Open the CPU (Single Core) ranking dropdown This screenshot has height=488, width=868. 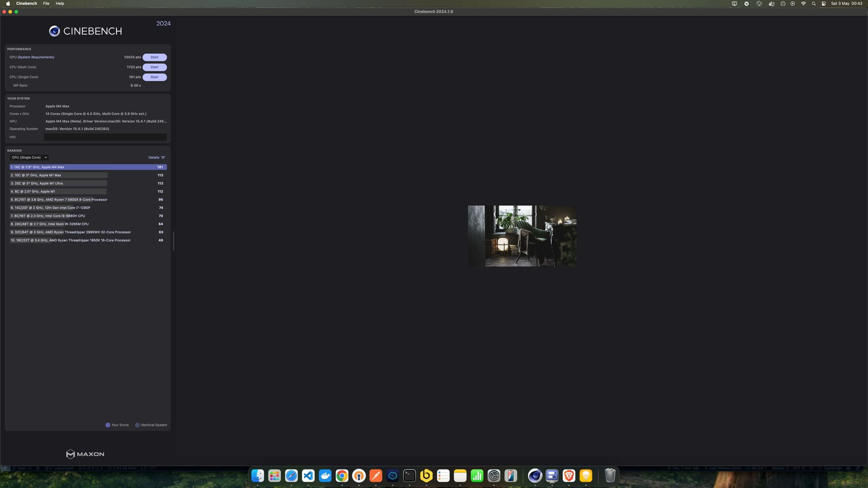(x=29, y=158)
